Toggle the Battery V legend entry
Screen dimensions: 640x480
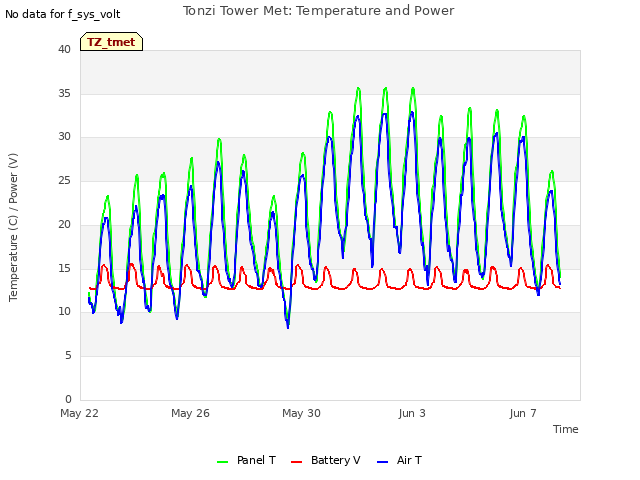pos(326,460)
